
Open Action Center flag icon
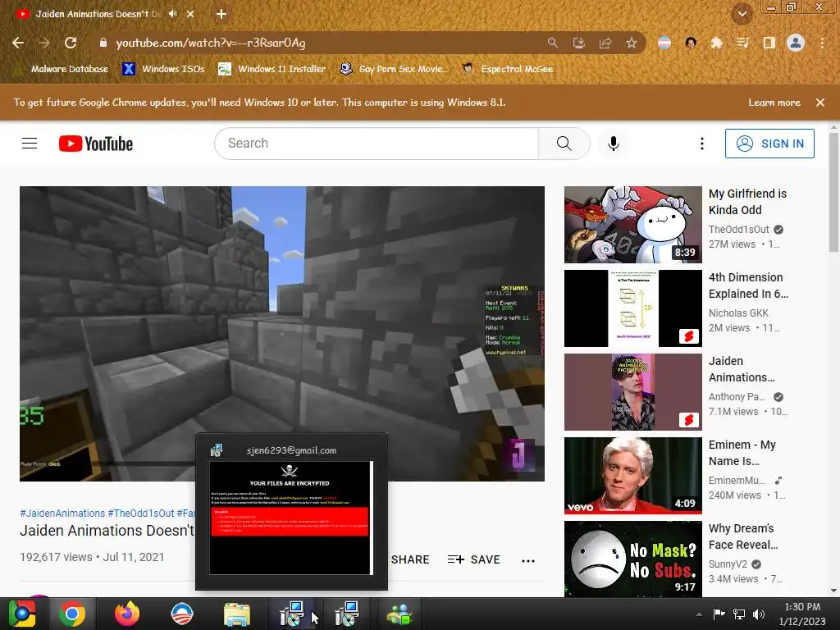(719, 614)
